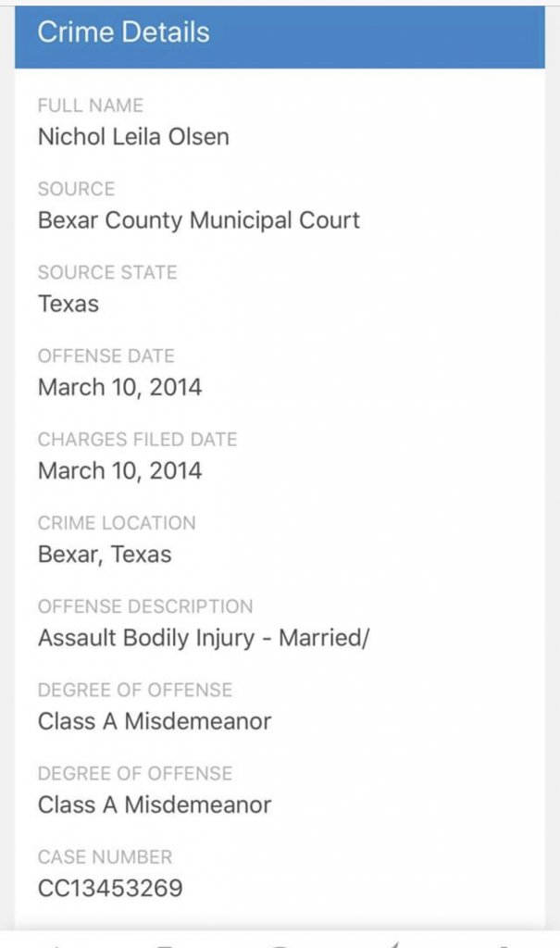Select the Texas source state value
Image resolution: width=560 pixels, height=948 pixels.
pos(68,304)
